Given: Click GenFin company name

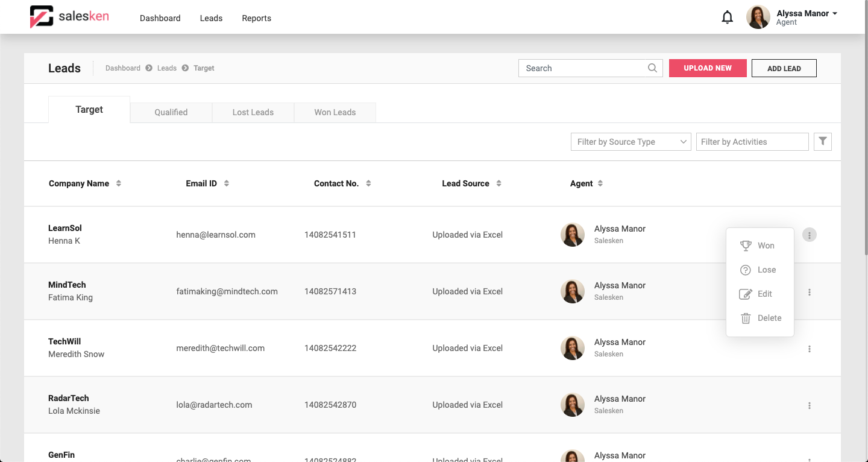Looking at the screenshot, I should [x=61, y=455].
